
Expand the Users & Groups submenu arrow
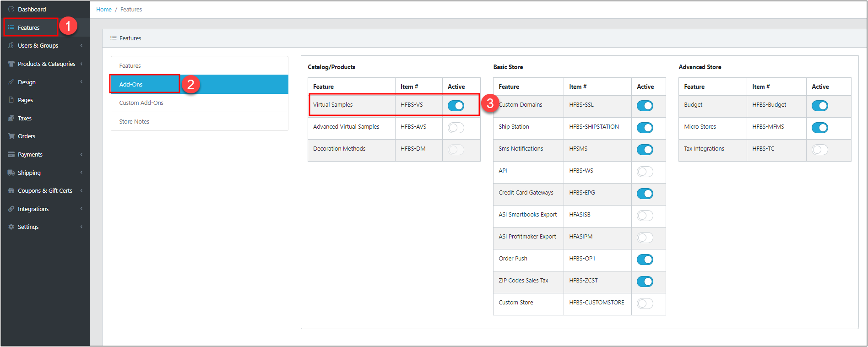click(x=81, y=45)
